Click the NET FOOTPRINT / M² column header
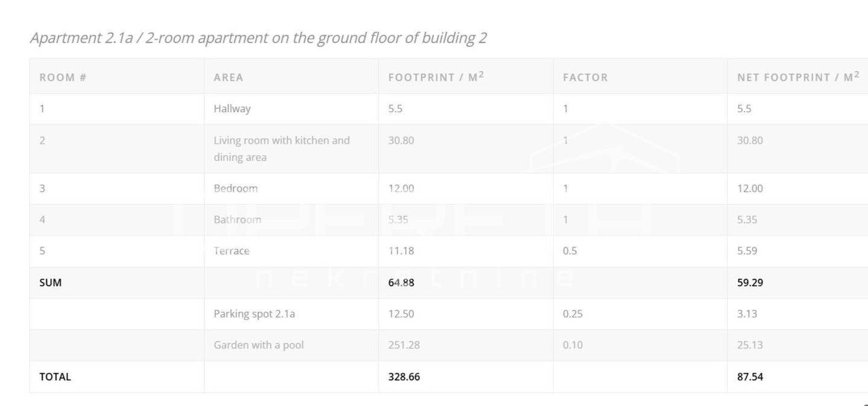Image resolution: width=868 pixels, height=406 pixels. click(798, 77)
